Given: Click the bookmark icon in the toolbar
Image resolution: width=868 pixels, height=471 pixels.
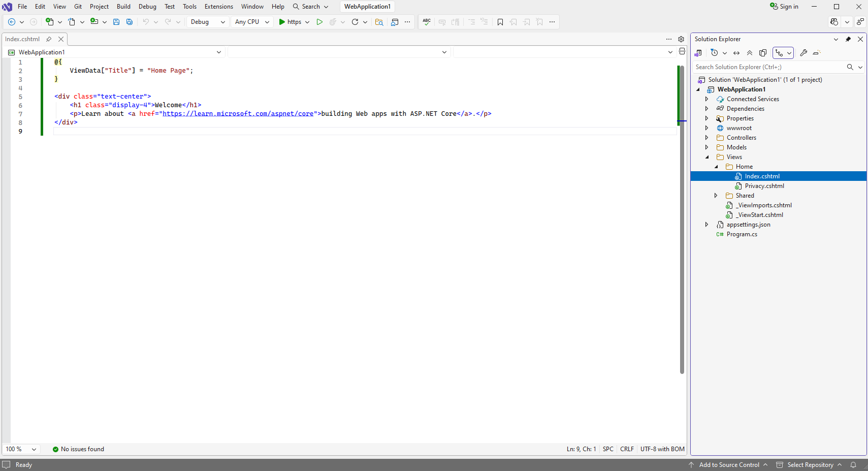Looking at the screenshot, I should click(500, 22).
